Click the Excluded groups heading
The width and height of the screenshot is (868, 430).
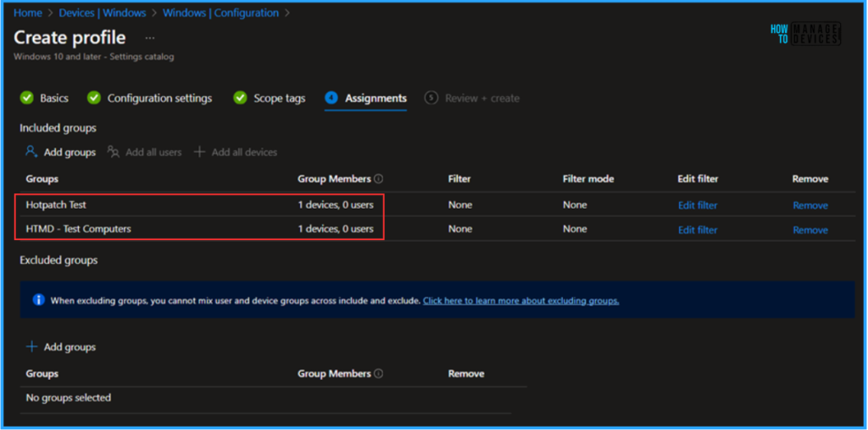pos(58,260)
